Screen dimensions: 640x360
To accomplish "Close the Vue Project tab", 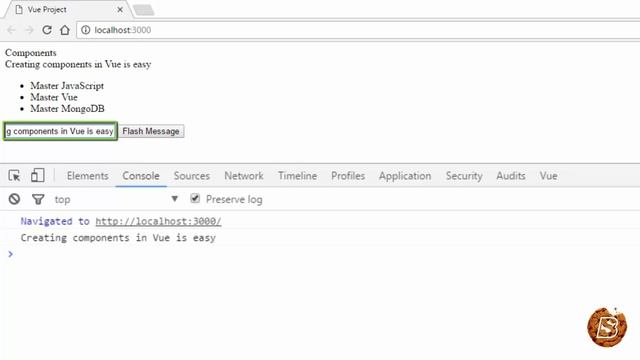I will 120,9.
